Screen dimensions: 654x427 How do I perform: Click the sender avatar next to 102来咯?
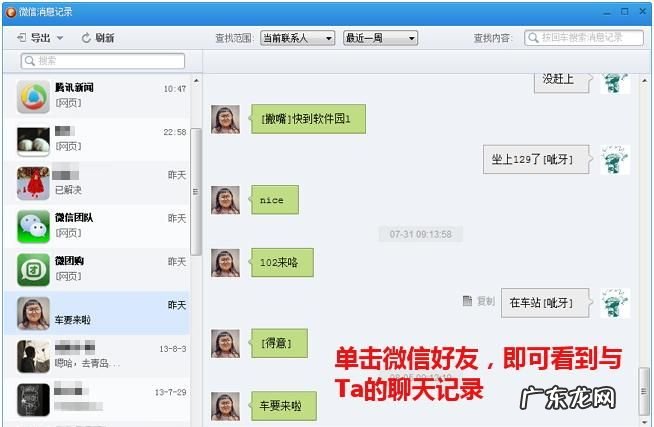click(225, 263)
